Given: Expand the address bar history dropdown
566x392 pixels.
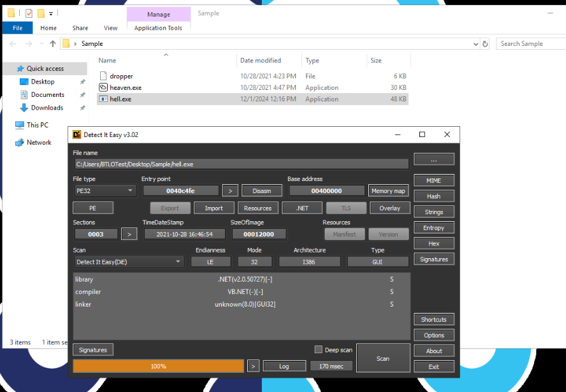Looking at the screenshot, I should (475, 44).
